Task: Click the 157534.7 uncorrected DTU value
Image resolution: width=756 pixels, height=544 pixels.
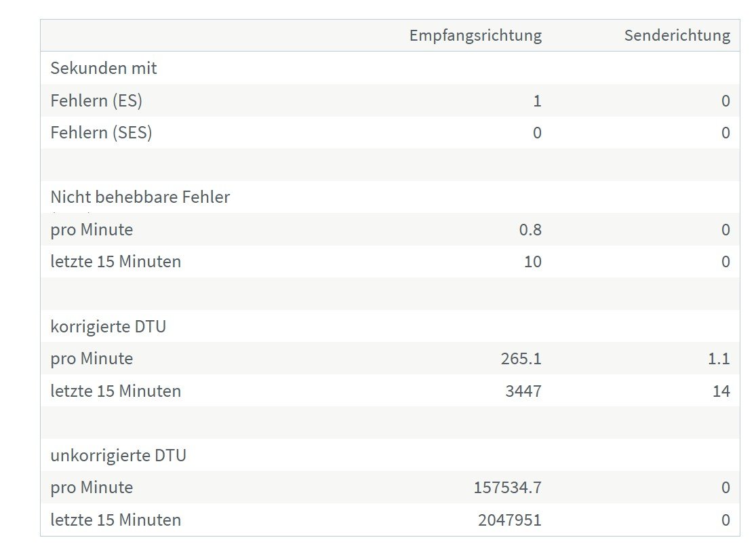Action: (x=508, y=488)
